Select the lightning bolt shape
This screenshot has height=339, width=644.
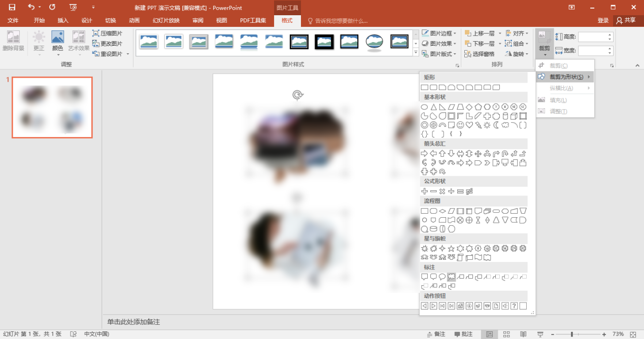click(479, 125)
